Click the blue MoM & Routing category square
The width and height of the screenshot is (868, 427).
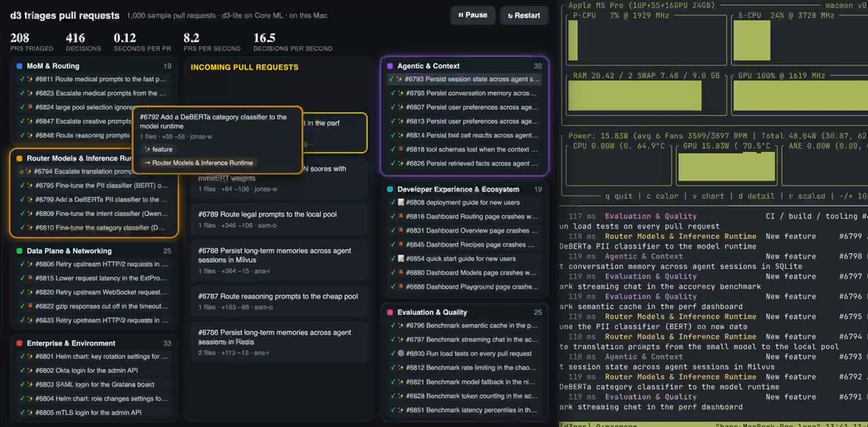coord(19,66)
